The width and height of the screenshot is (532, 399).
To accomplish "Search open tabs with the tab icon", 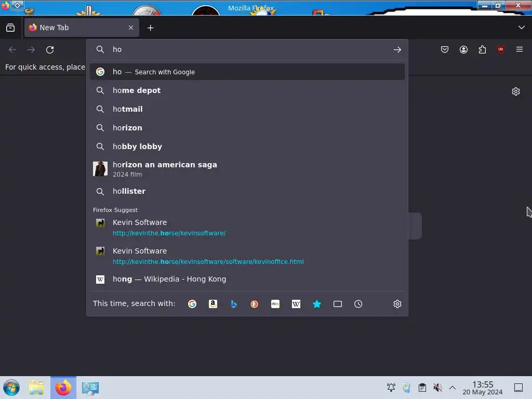I will pyautogui.click(x=338, y=304).
